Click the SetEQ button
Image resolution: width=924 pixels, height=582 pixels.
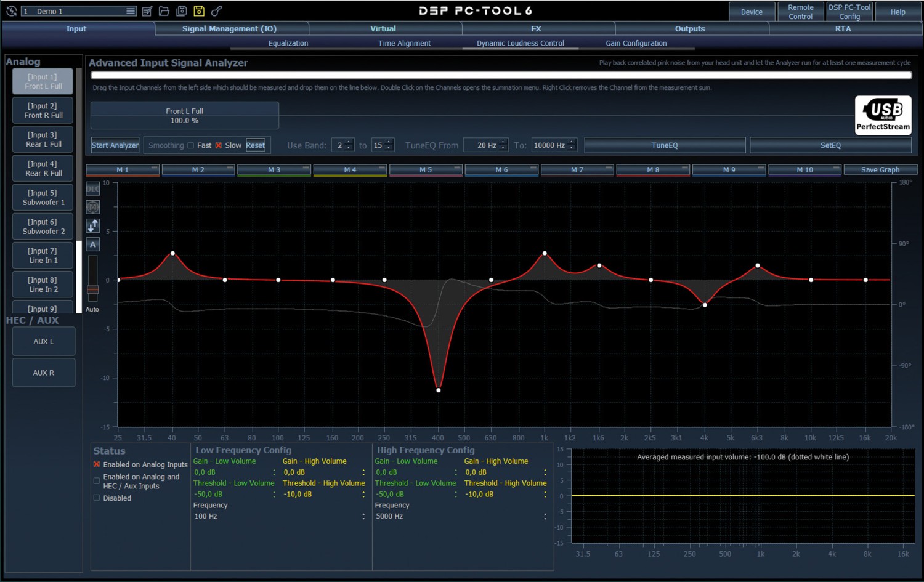[x=830, y=145]
